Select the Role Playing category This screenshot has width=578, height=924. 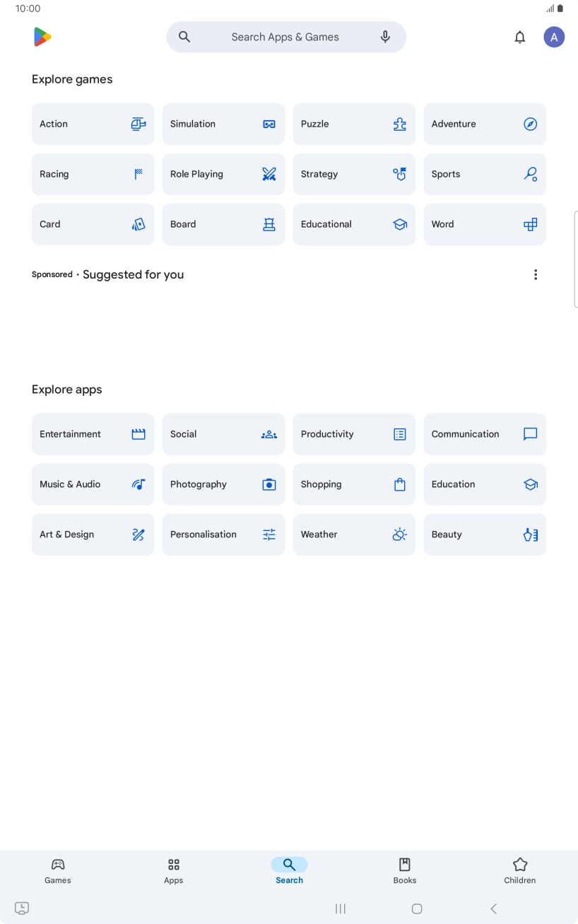point(223,174)
